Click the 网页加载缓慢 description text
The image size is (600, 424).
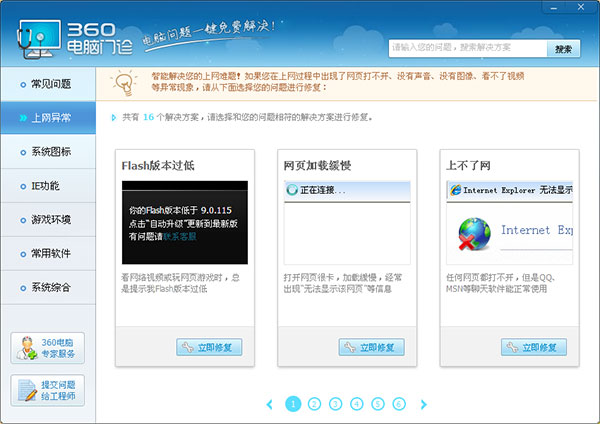click(343, 283)
